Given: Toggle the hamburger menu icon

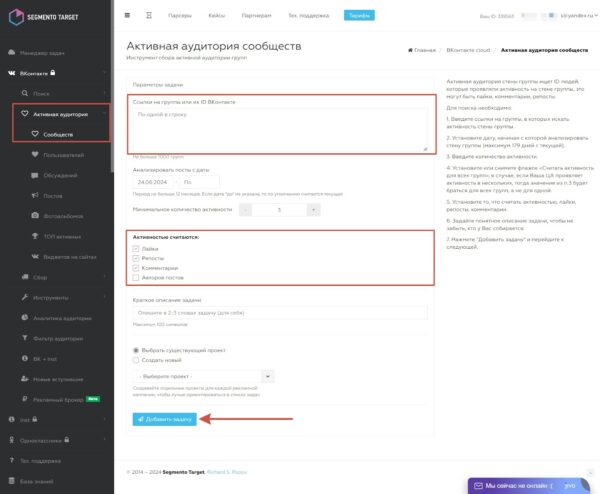Looking at the screenshot, I should click(x=127, y=15).
